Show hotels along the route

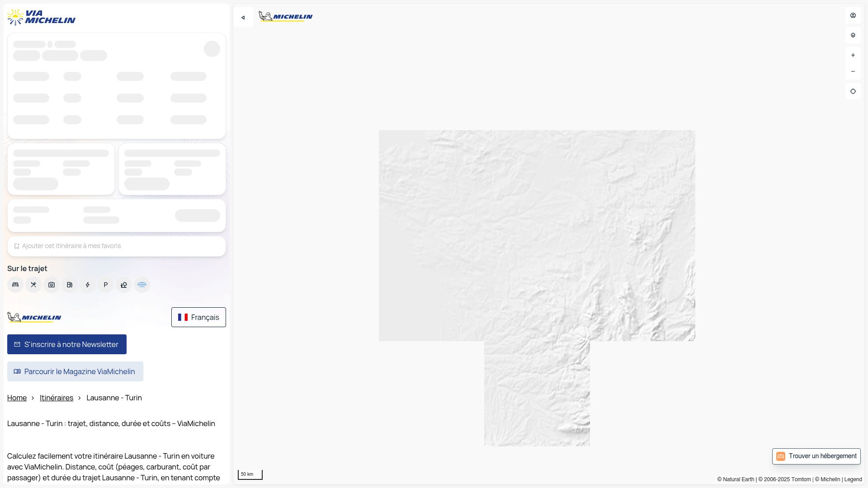tap(15, 285)
